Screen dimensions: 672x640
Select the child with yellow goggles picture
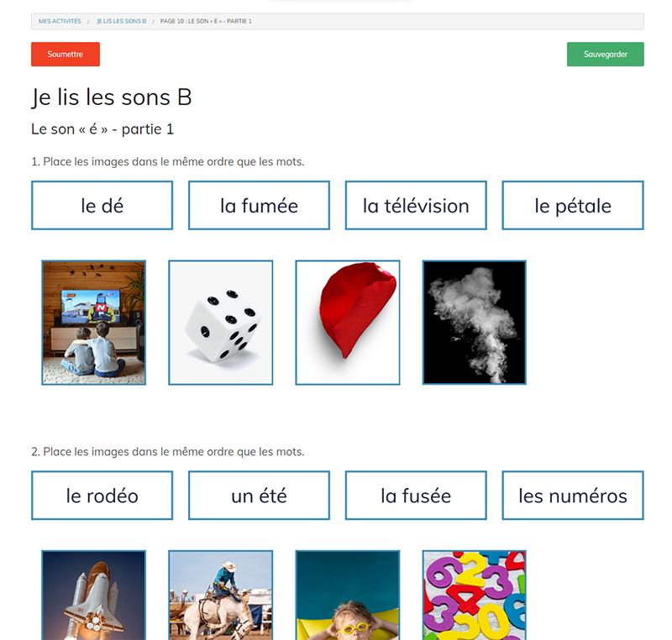pos(348,595)
